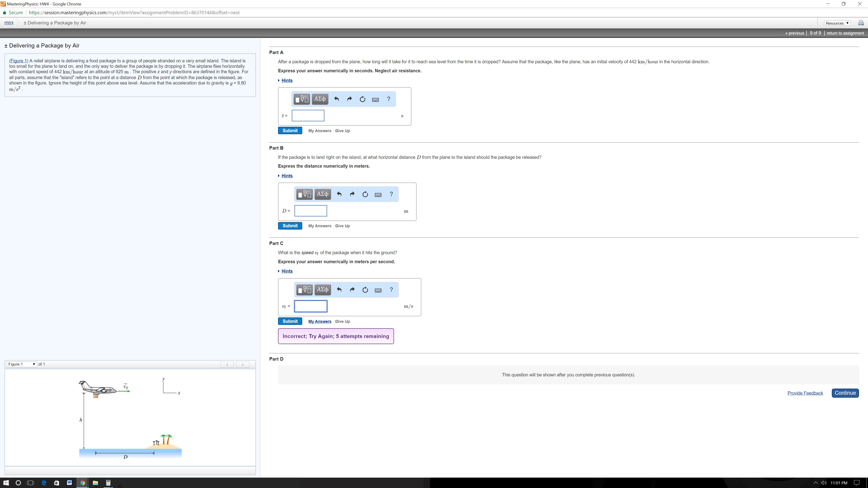Open help for Part C editor
Viewport: 868px width, 488px height.
click(x=391, y=290)
